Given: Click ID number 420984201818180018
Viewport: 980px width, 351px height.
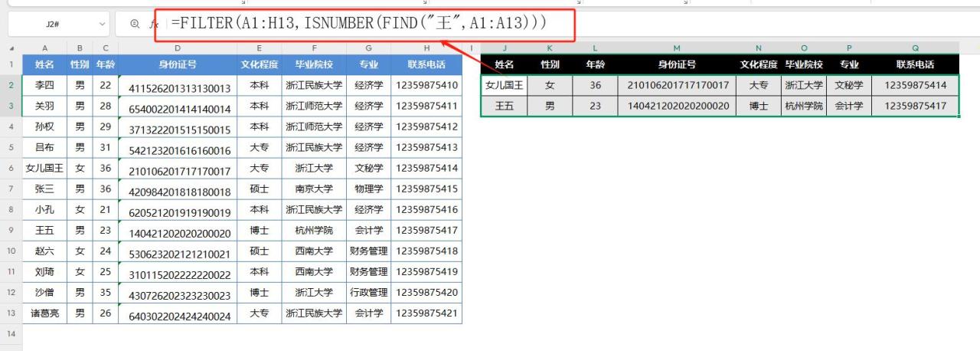Looking at the screenshot, I should click(177, 189).
